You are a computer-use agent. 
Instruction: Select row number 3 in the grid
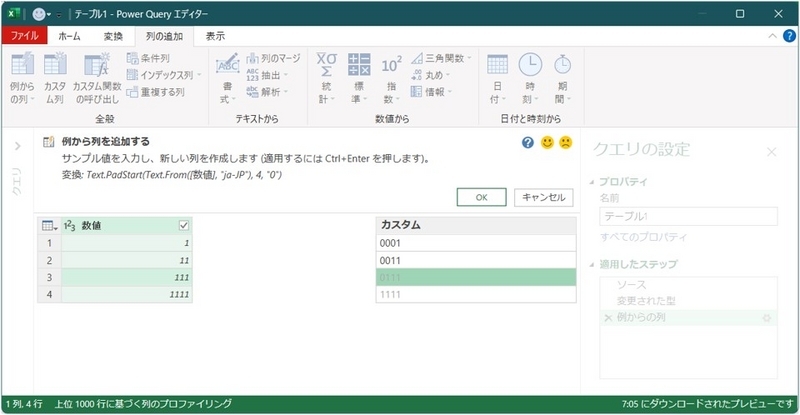click(49, 277)
